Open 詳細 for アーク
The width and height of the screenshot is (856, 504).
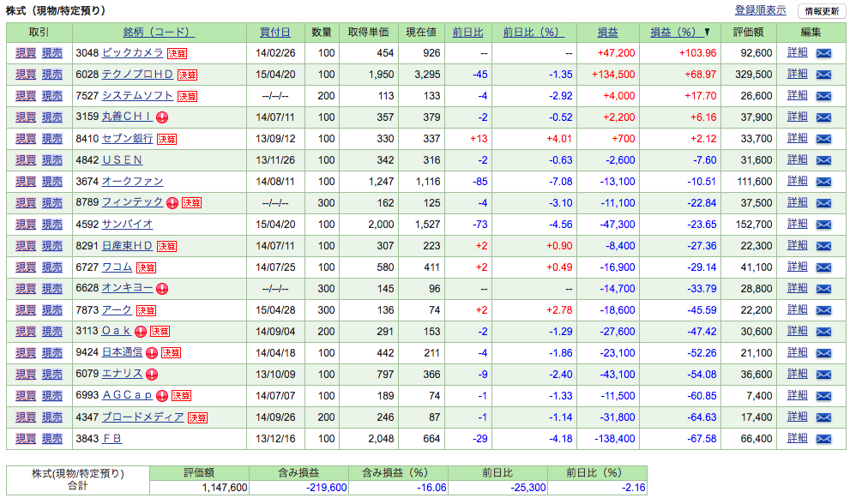click(797, 309)
